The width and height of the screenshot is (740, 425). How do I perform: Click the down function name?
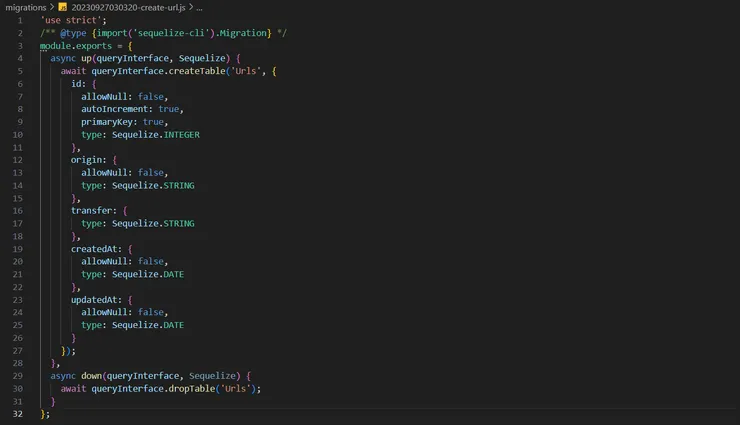pos(92,376)
